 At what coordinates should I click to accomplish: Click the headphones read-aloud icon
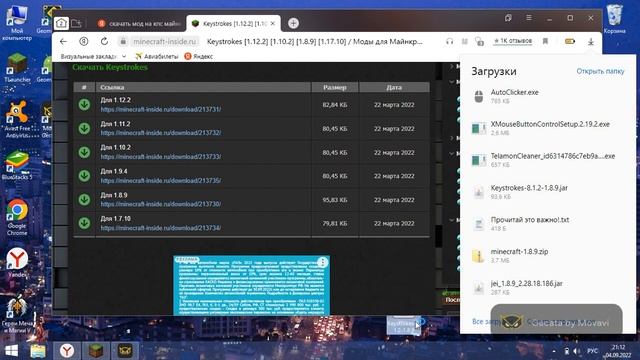(449, 41)
